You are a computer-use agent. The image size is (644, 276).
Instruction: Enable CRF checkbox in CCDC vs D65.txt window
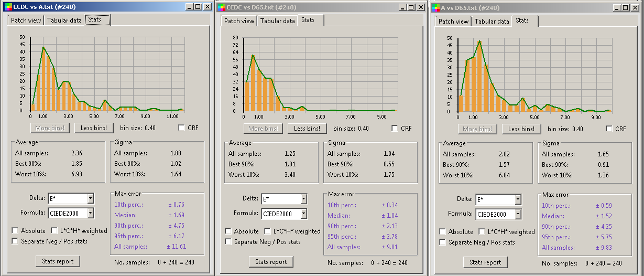click(396, 128)
